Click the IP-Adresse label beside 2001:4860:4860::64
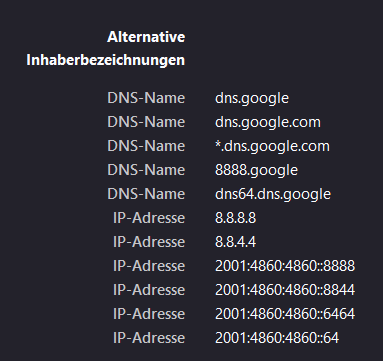 pos(149,338)
